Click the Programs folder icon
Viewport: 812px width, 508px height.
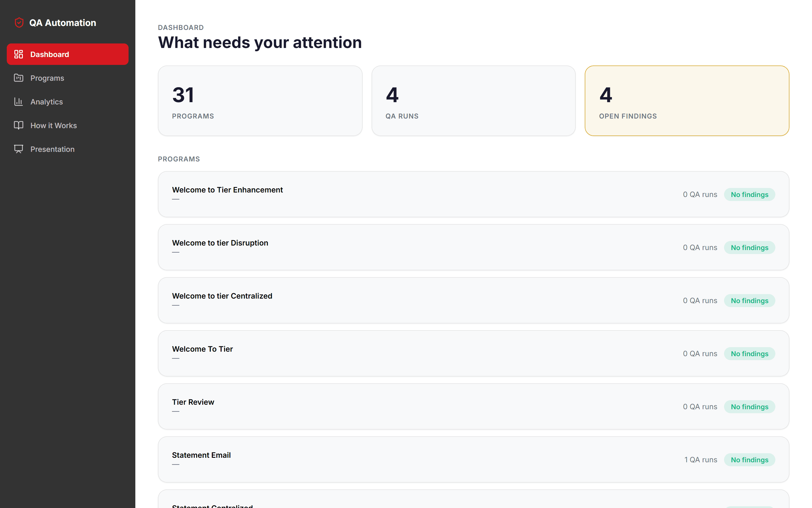tap(18, 78)
